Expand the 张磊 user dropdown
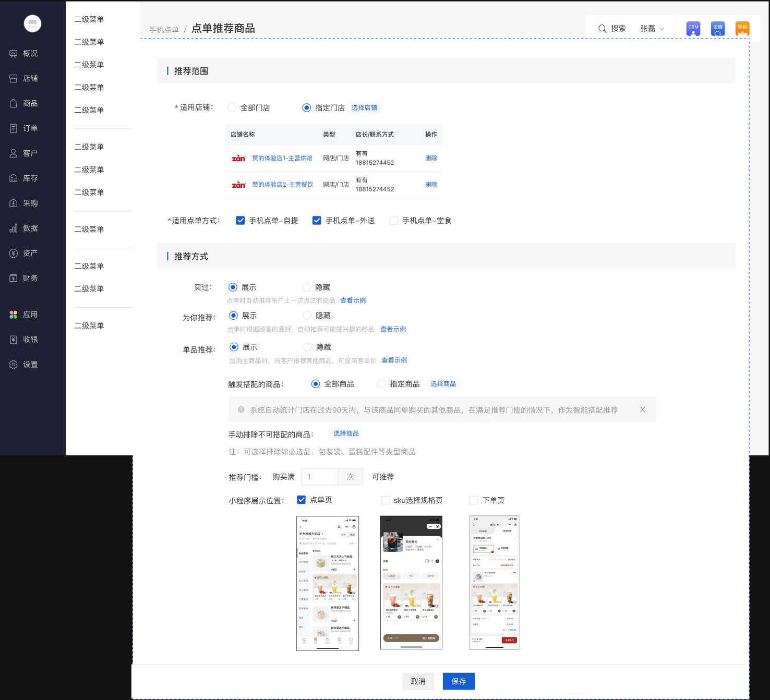Viewport: 770px width, 700px height. tap(652, 29)
